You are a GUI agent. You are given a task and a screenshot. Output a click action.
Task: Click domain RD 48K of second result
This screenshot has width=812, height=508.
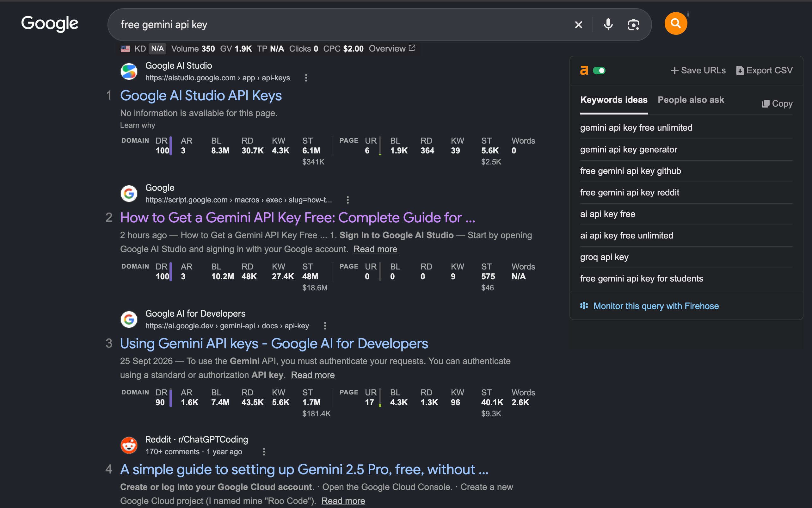pyautogui.click(x=249, y=271)
